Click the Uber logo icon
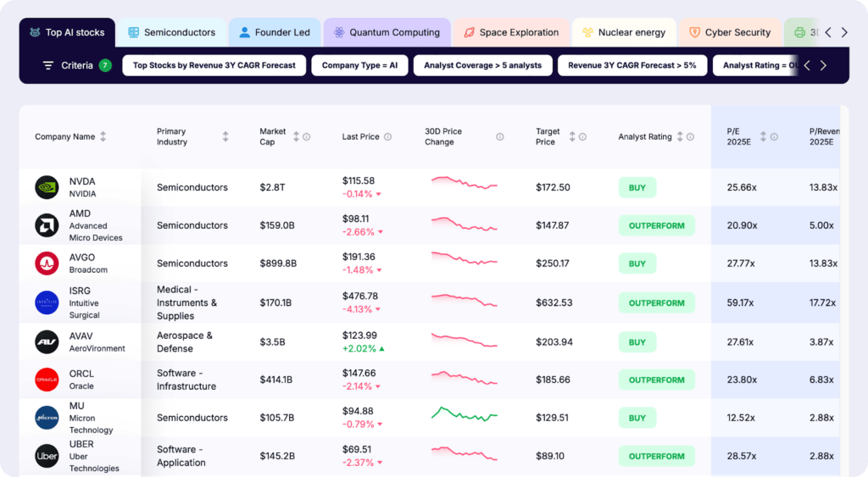The image size is (868, 477). pyautogui.click(x=47, y=457)
